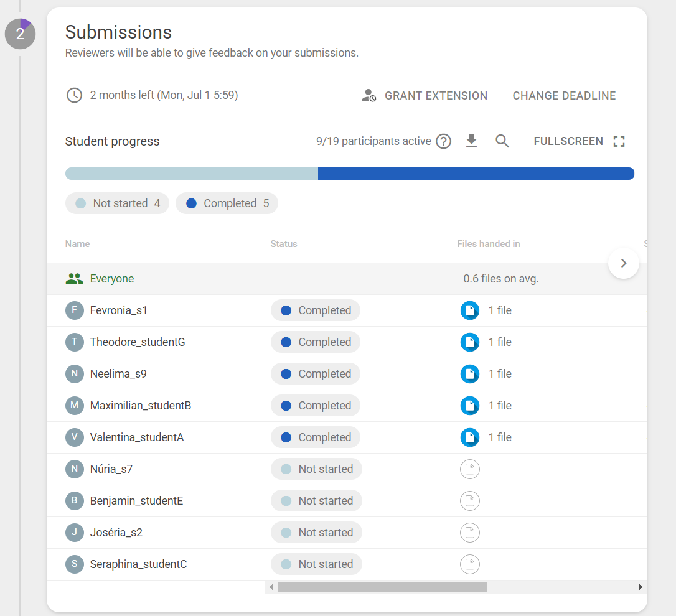Open Maximilian_studentB's handed-in file icon
676x616 pixels.
[470, 406]
